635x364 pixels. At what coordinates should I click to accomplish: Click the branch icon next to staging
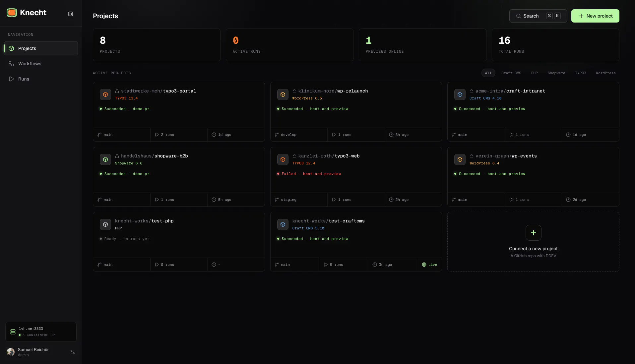277,200
